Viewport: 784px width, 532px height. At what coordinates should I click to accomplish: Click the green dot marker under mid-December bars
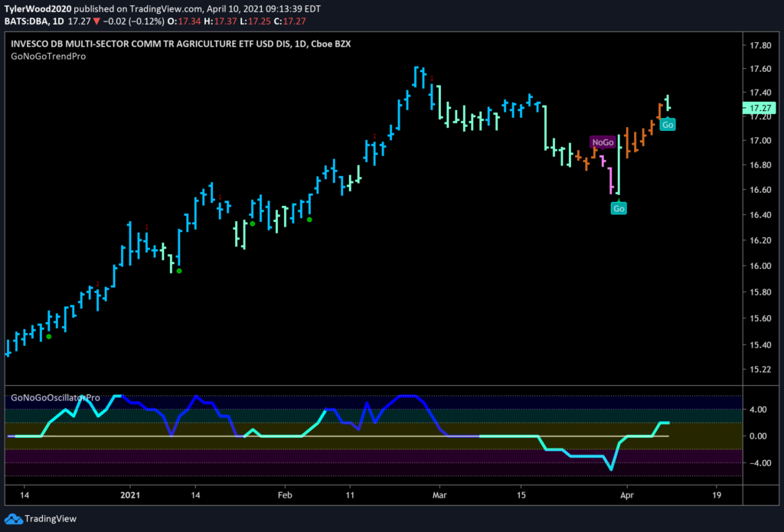pyautogui.click(x=48, y=337)
